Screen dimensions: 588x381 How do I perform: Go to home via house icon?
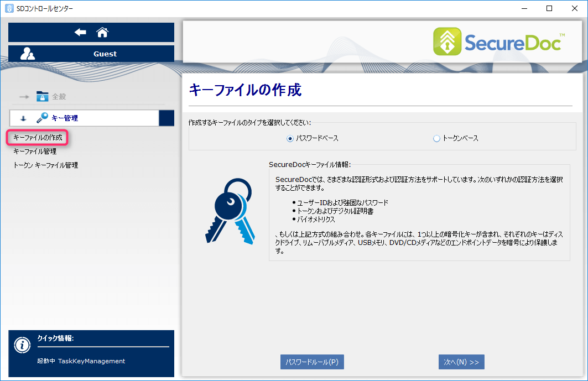(x=102, y=33)
